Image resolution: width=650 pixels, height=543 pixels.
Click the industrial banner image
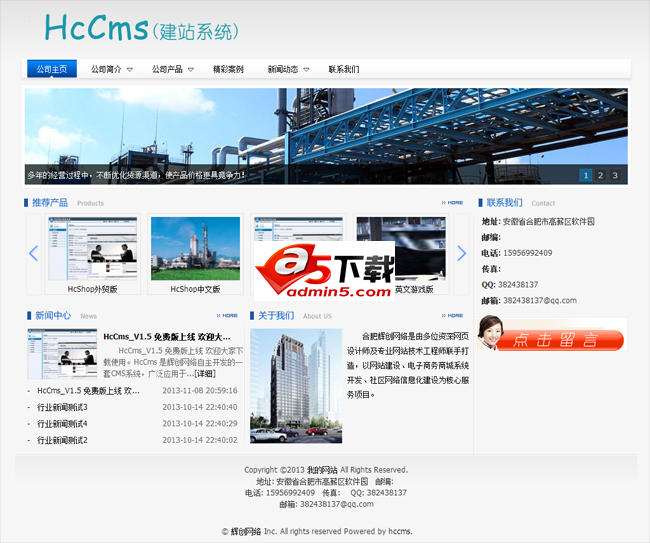326,136
